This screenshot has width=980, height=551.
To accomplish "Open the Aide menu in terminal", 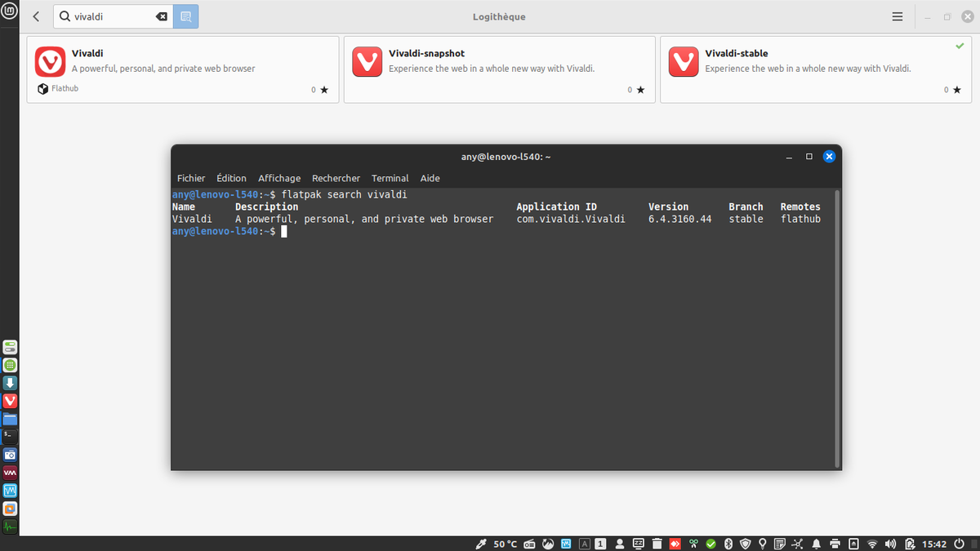I will point(430,178).
